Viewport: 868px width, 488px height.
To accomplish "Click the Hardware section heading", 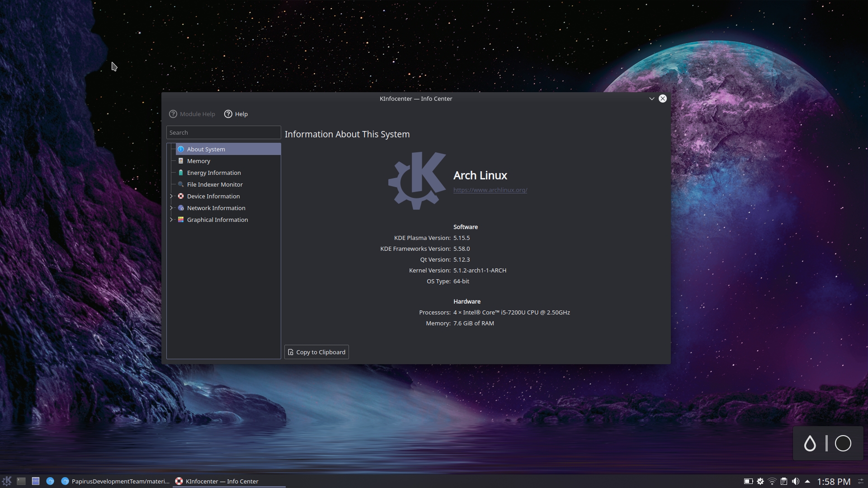I will pyautogui.click(x=467, y=301).
